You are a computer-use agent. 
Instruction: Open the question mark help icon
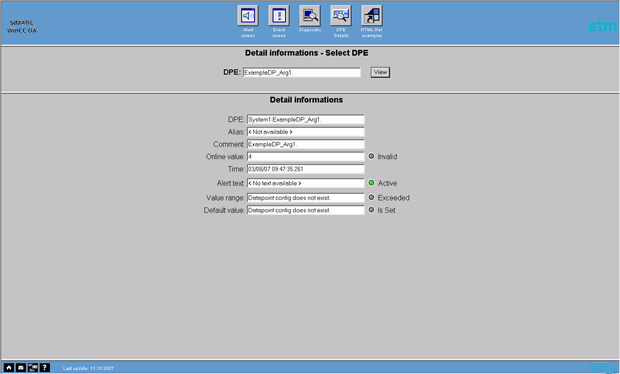(45, 367)
